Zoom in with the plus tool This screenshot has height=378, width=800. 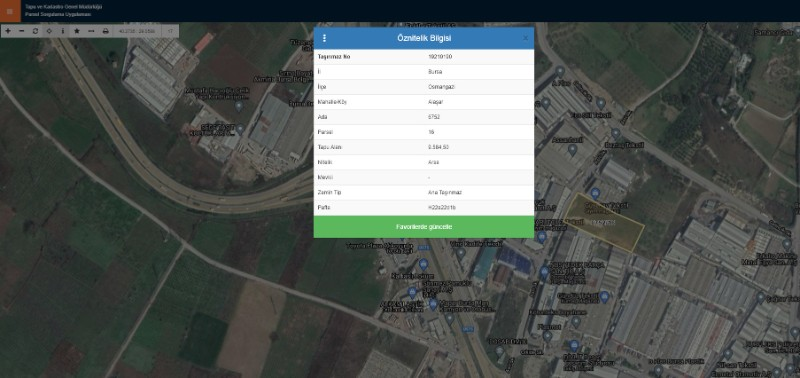[8, 31]
